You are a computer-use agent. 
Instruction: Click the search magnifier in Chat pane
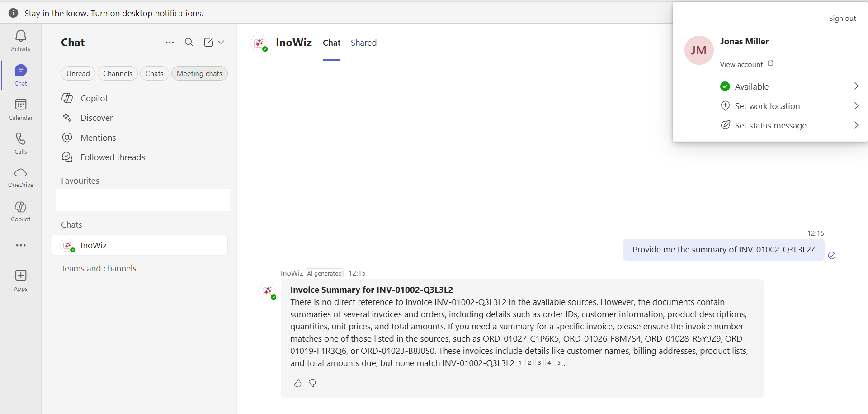tap(189, 43)
